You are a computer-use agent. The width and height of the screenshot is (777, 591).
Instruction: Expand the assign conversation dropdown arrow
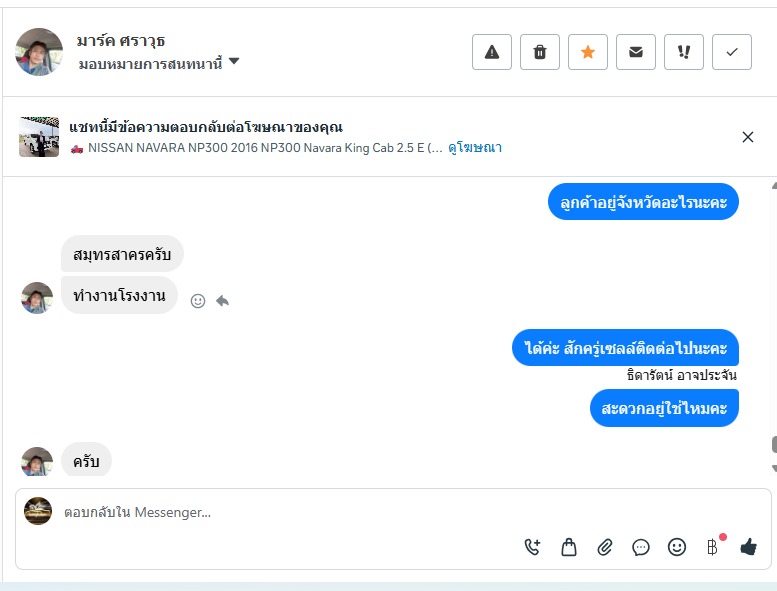coord(234,62)
